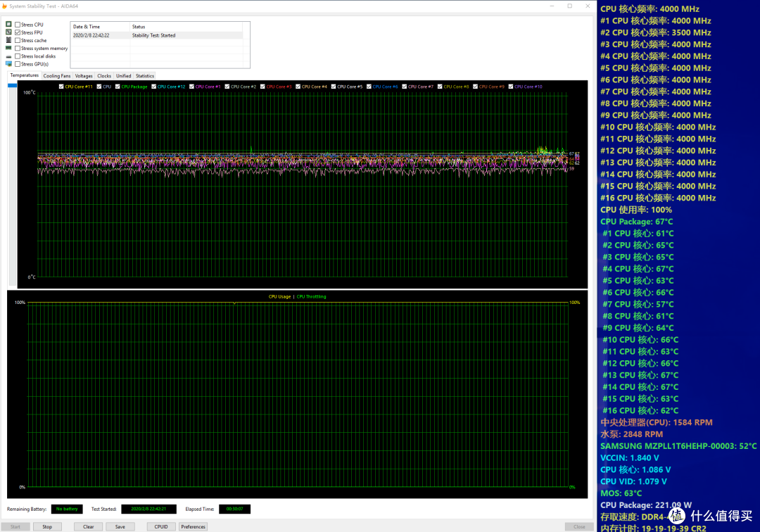The height and width of the screenshot is (532, 760).
Task: Click the FPU icon beside Stress FPU
Action: tap(8, 32)
